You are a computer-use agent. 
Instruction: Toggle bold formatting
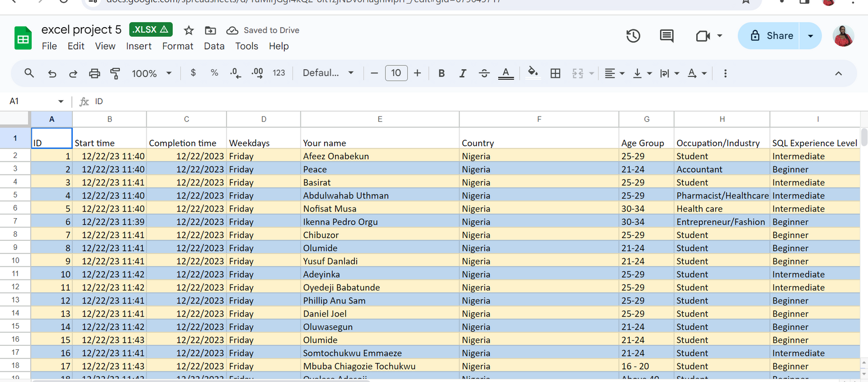pyautogui.click(x=441, y=73)
